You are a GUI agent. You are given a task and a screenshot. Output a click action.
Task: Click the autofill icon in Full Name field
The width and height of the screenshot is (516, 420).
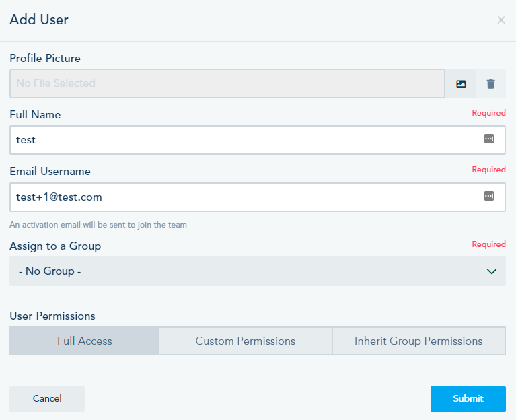489,139
